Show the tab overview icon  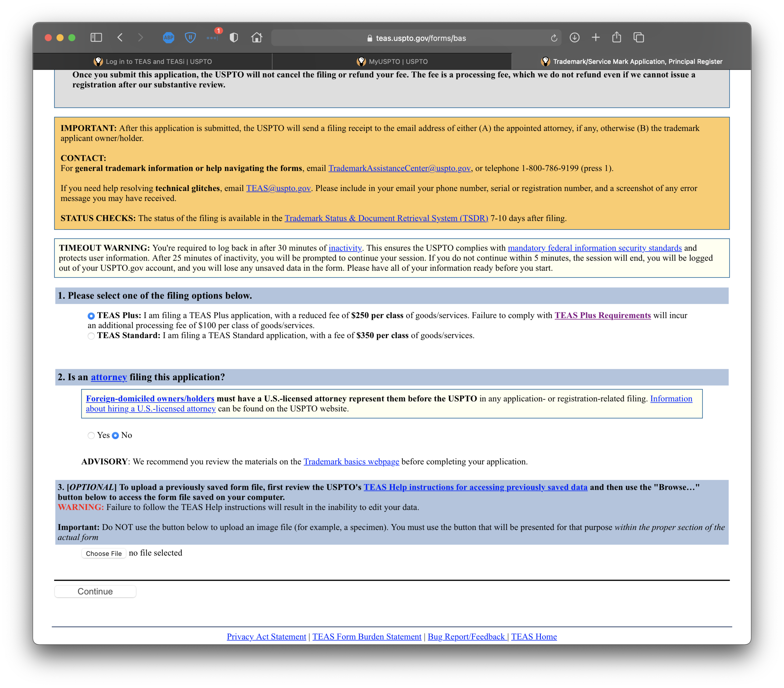[638, 38]
